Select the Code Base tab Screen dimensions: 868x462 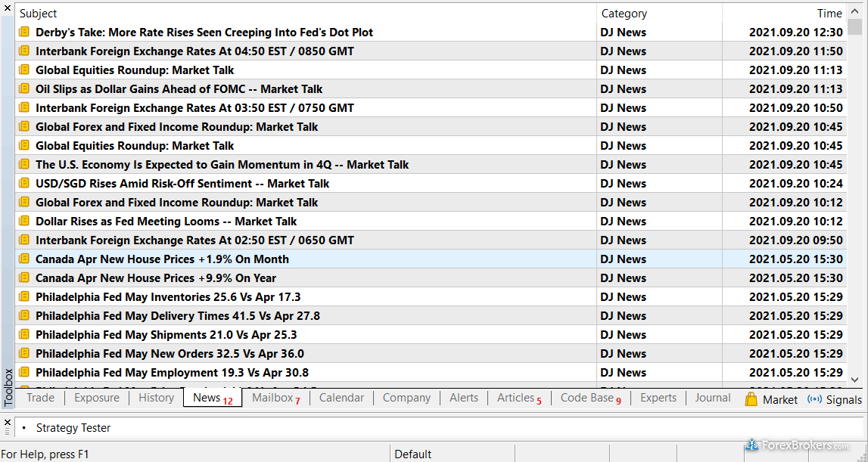586,398
